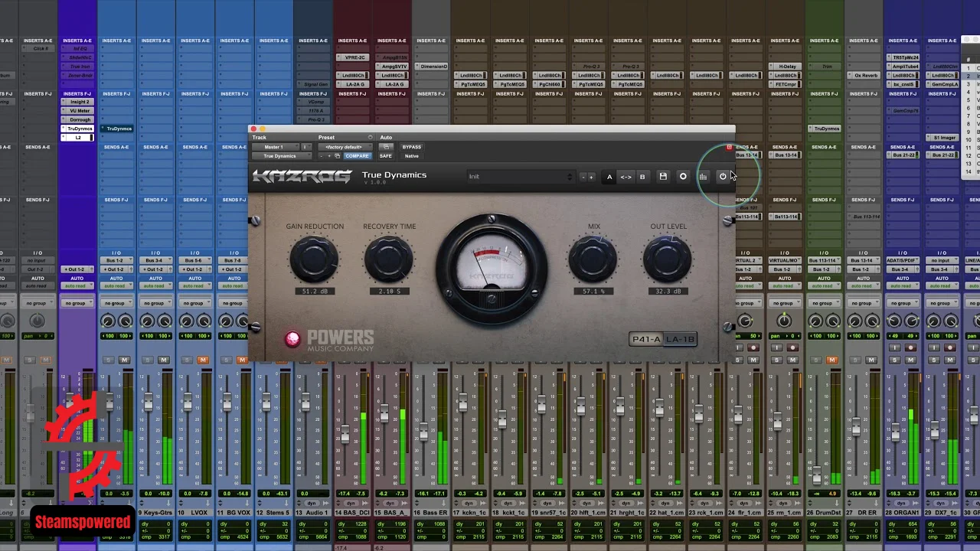Open TruDynmcs insert on the green track
Image resolution: width=980 pixels, height=551 pixels.
824,129
